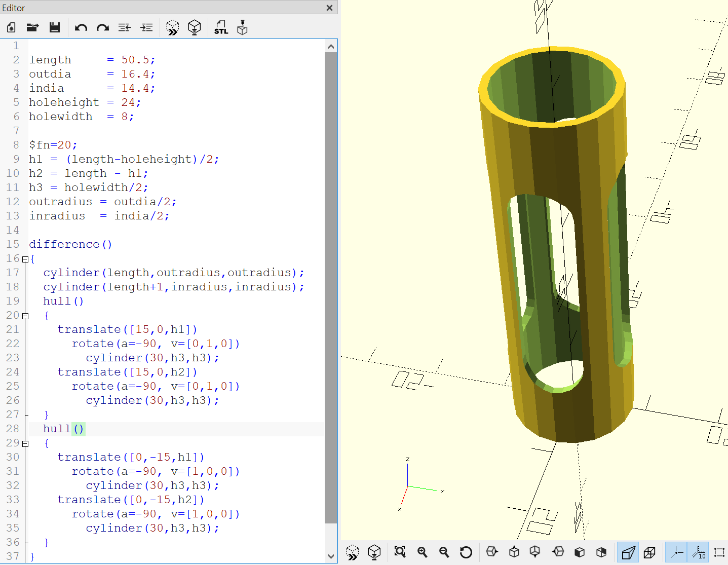The height and width of the screenshot is (565, 728).
Task: Toggle Show Axes in viewer
Action: pos(676,552)
